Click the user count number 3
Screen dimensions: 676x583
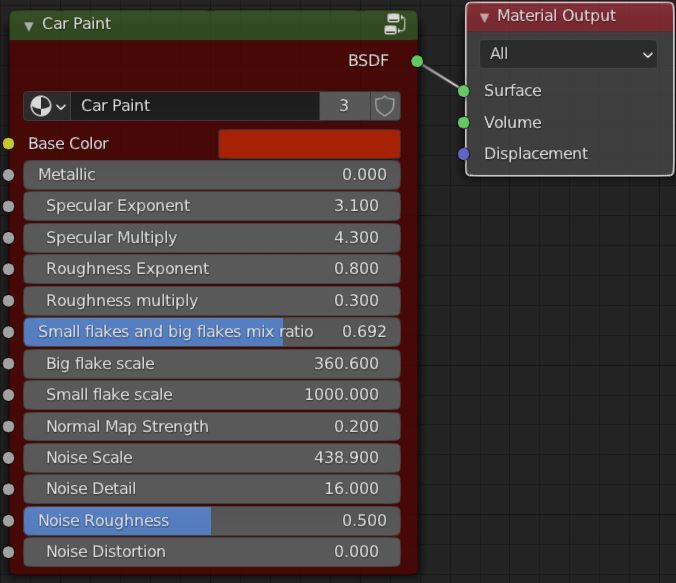[x=344, y=106]
